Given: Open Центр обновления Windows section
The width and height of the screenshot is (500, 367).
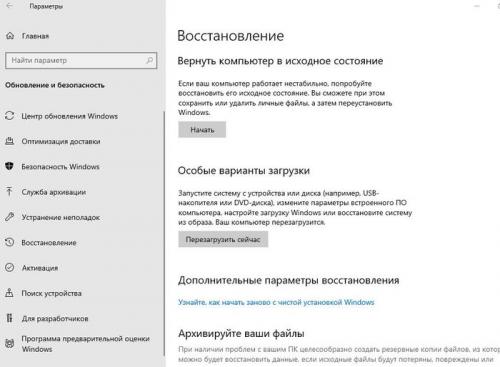Looking at the screenshot, I should [70, 116].
